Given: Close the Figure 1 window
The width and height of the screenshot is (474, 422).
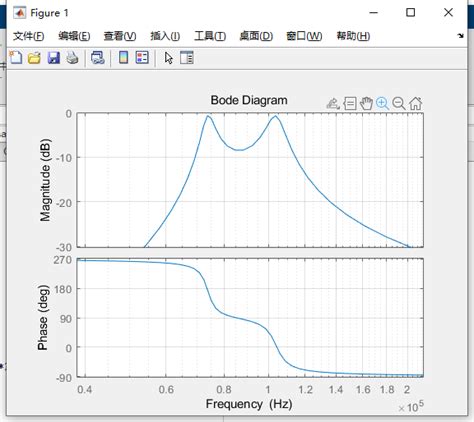Looking at the screenshot, I should click(x=448, y=13).
